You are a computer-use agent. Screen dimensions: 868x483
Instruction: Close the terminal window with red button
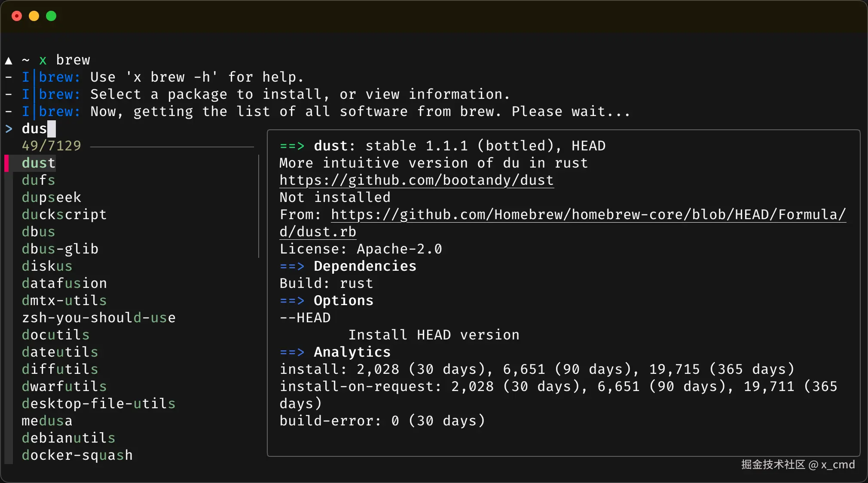17,16
